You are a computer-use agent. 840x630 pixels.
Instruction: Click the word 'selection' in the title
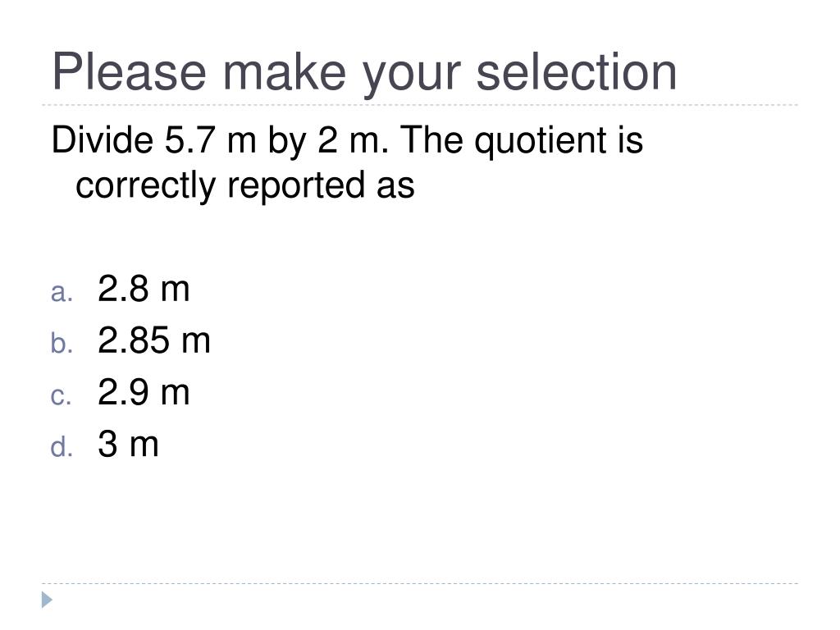click(x=577, y=72)
